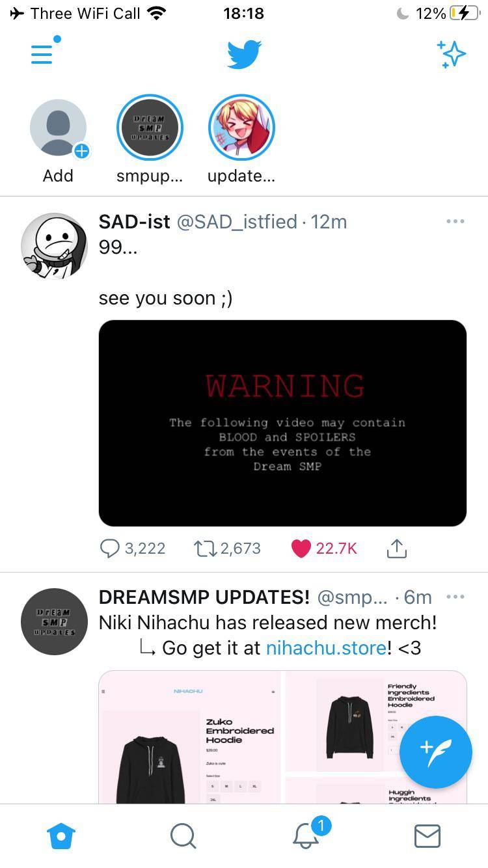488x868 pixels.
Task: Reply to the SAD-ist tweet
Action: 132,549
